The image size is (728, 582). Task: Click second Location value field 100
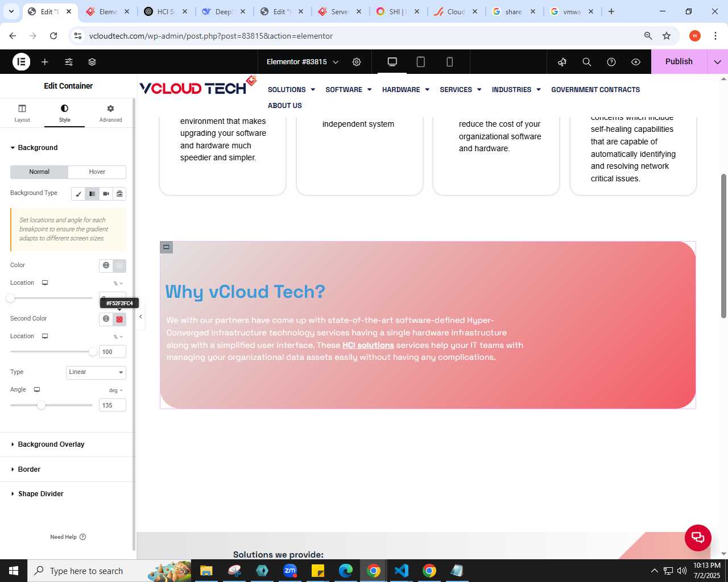point(113,352)
